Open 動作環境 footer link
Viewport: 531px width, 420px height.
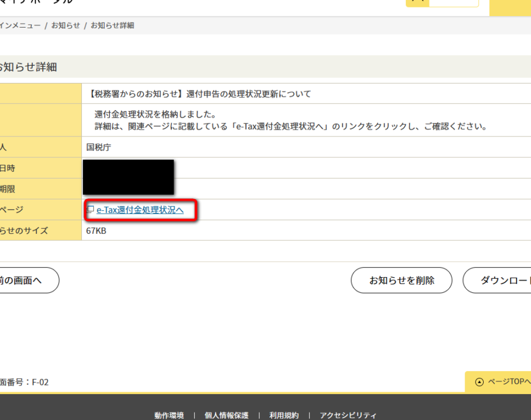[169, 415]
